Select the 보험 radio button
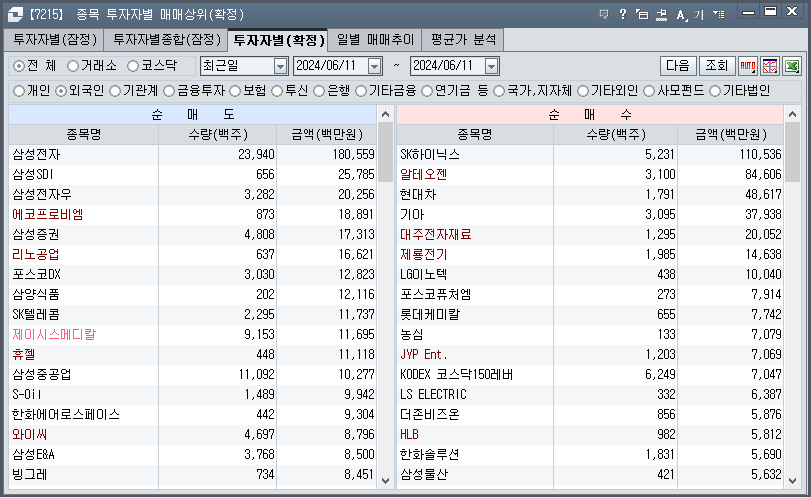Image resolution: width=811 pixels, height=498 pixels. (x=235, y=91)
